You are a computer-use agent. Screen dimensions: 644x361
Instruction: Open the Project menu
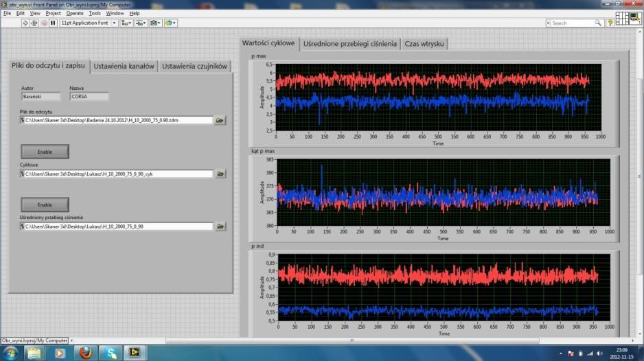coord(53,13)
